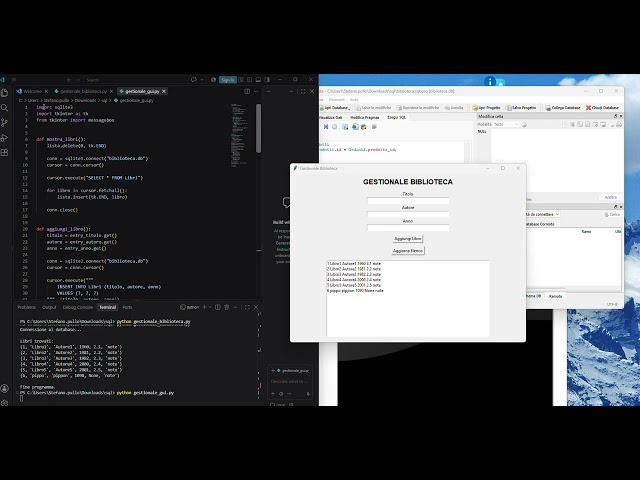This screenshot has height=480, width=640.
Task: Click Collega Database in DB Browser
Action: click(563, 108)
